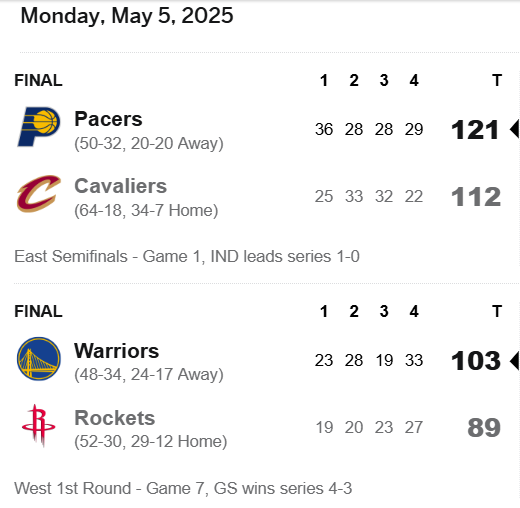520x508 pixels.
Task: Click the Cleveland Cavaliers logo
Action: 39,194
